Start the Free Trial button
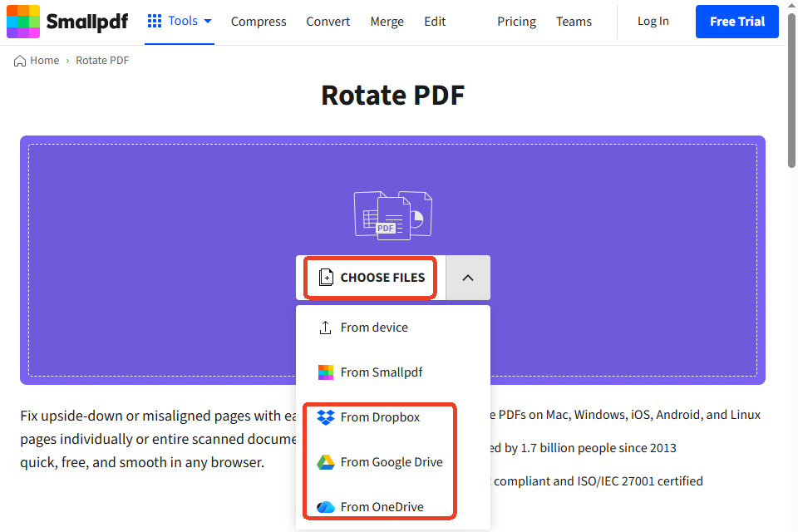 [x=737, y=22]
